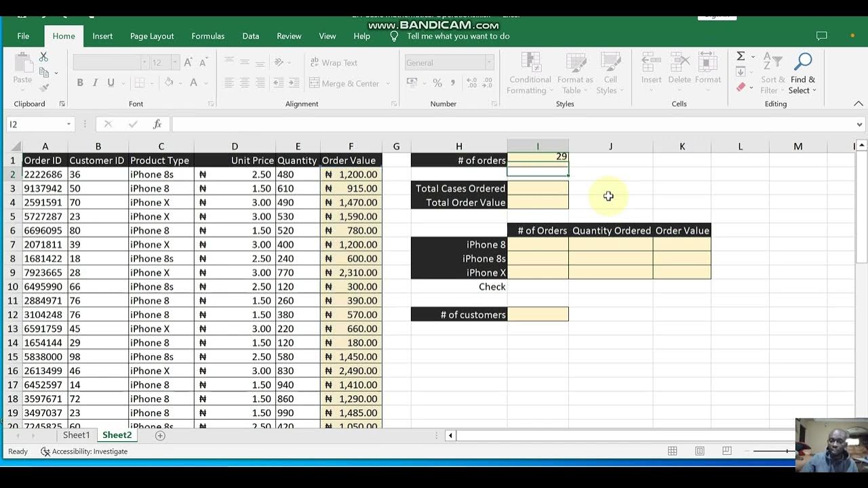The width and height of the screenshot is (868, 488).
Task: Click the Percent Style icon
Action: click(x=437, y=83)
